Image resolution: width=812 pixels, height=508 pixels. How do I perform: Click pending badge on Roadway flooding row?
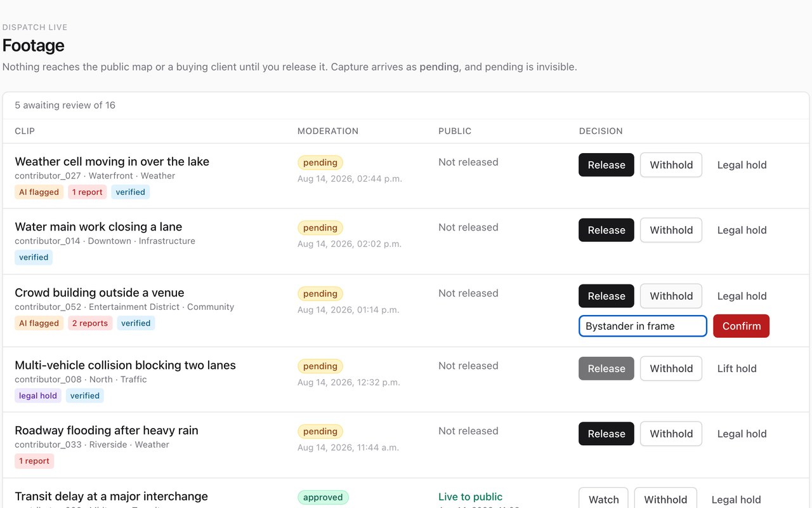point(320,431)
